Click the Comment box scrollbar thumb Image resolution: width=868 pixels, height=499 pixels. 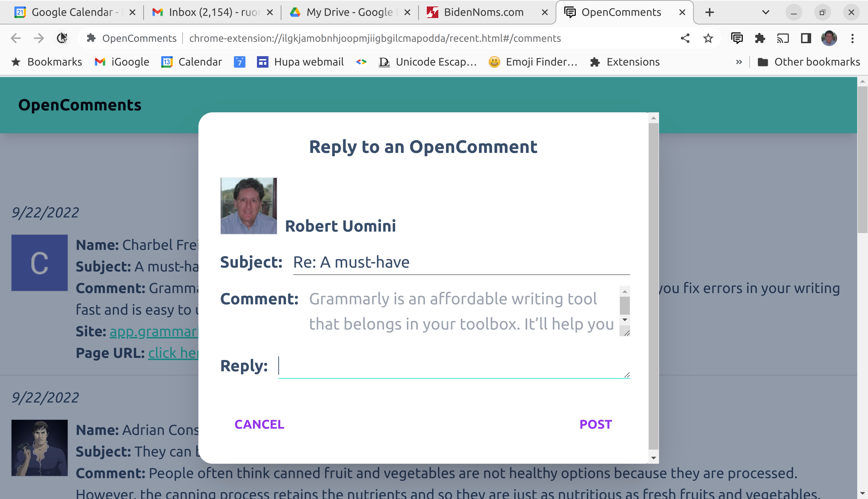click(625, 305)
